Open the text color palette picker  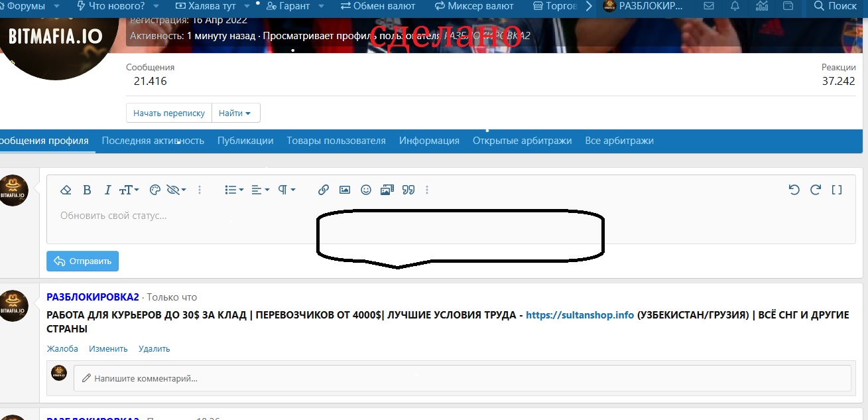(155, 190)
